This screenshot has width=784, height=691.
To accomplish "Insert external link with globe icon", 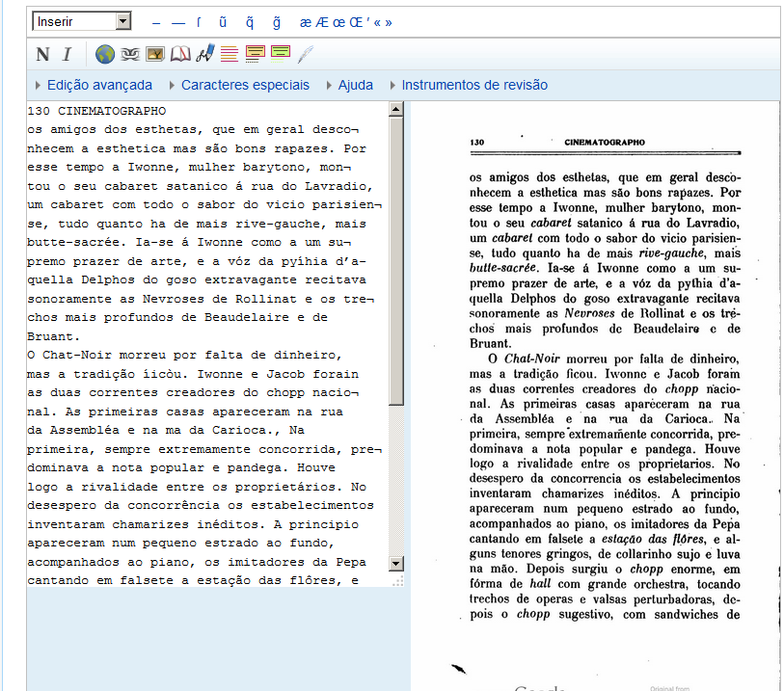I will [x=105, y=54].
